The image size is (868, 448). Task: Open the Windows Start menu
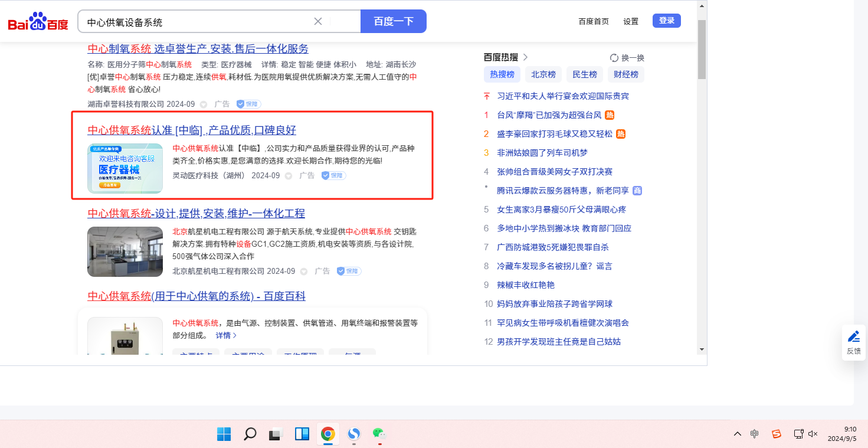pyautogui.click(x=224, y=434)
